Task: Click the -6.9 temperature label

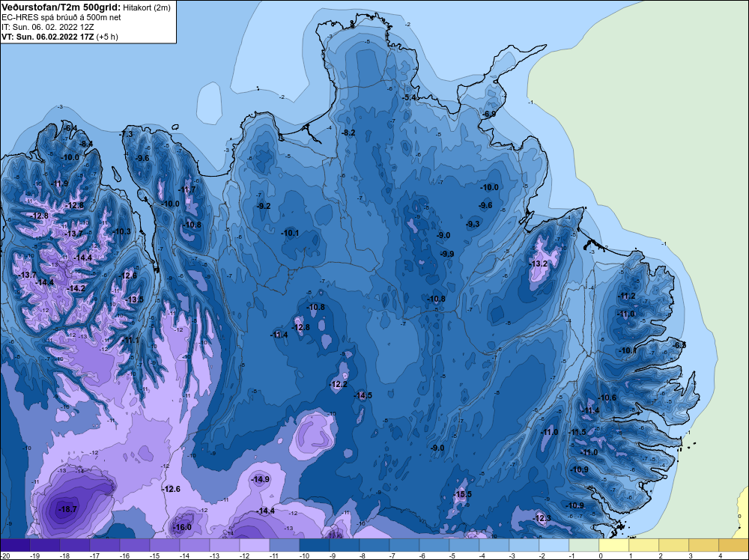Action: [488, 114]
